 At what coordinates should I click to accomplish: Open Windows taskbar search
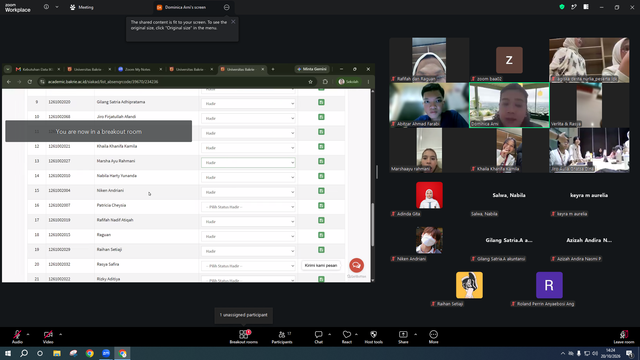24,353
